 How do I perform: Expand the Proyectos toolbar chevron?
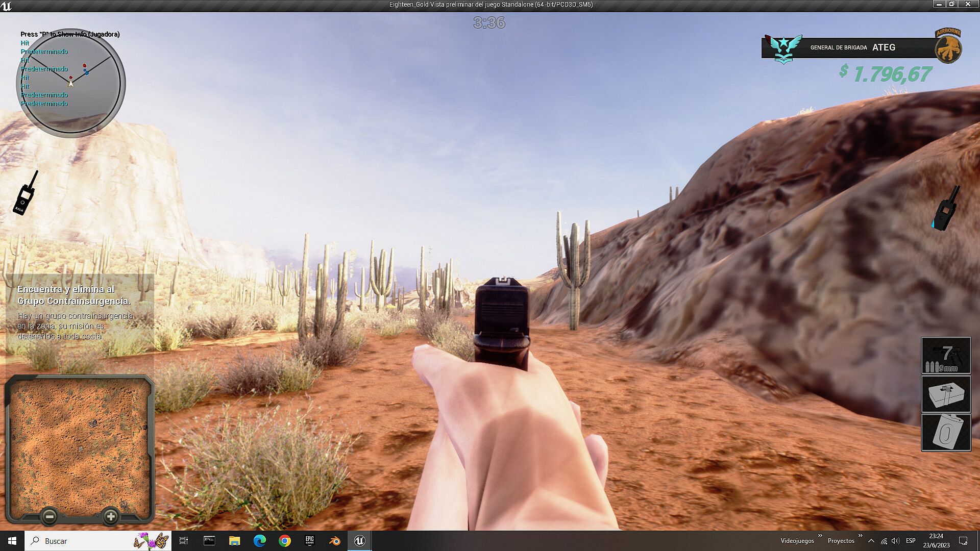(x=861, y=536)
